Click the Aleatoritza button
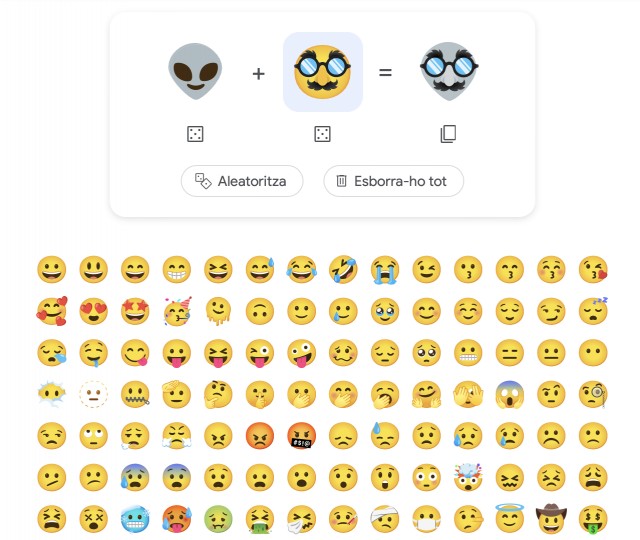The width and height of the screenshot is (640, 540). tap(242, 181)
